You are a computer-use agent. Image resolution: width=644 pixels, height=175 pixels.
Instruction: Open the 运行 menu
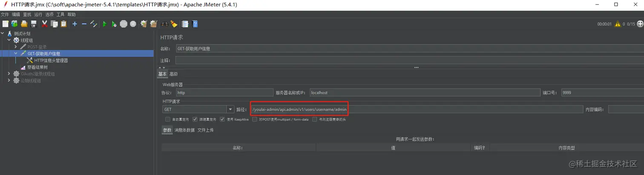coord(38,14)
